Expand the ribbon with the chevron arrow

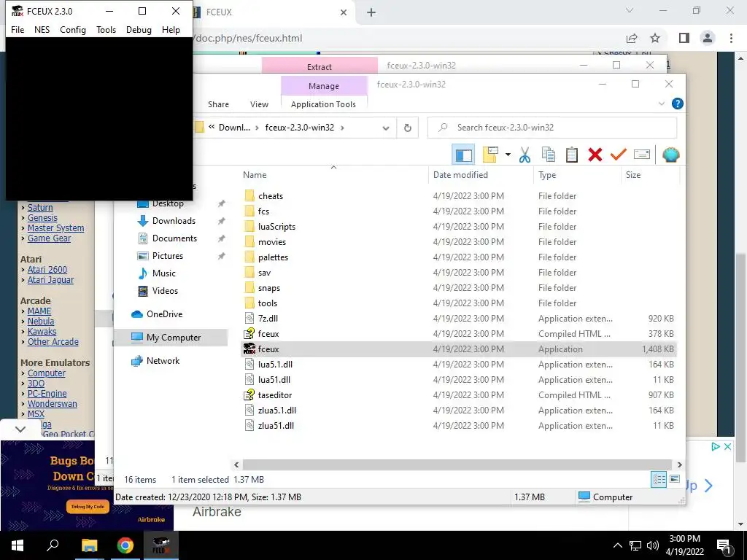point(661,104)
